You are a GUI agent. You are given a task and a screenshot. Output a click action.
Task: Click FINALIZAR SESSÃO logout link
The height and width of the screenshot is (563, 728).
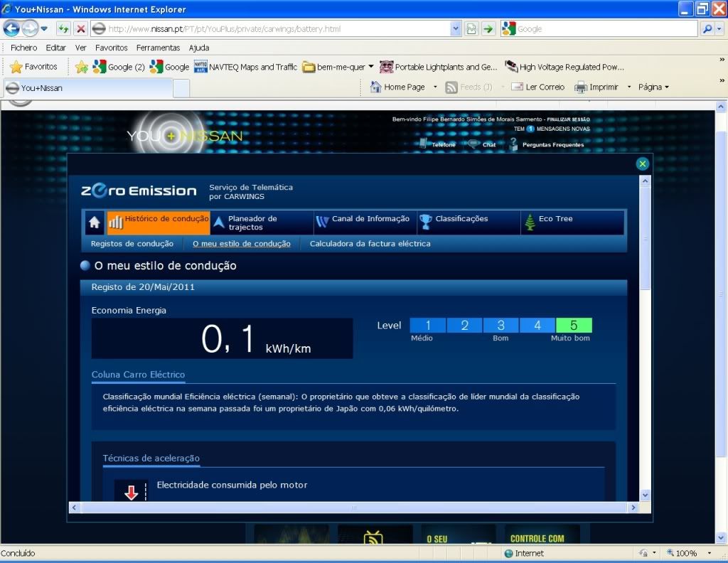[568, 119]
